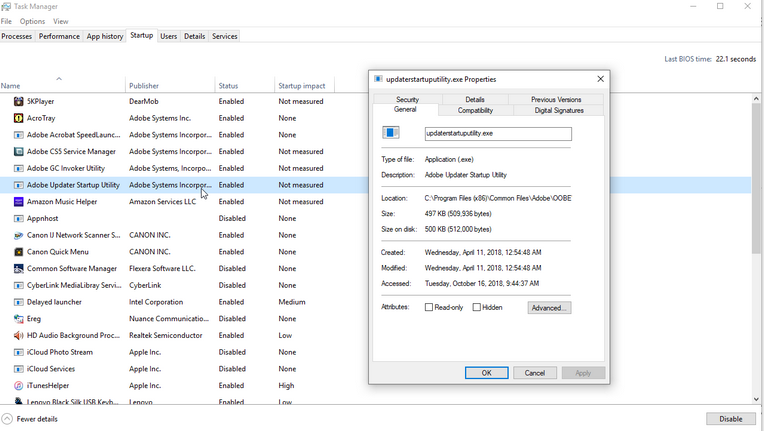Click the Adobe CS5 Service Manager icon
Image resolution: width=764 pixels, height=431 pixels.
(19, 151)
